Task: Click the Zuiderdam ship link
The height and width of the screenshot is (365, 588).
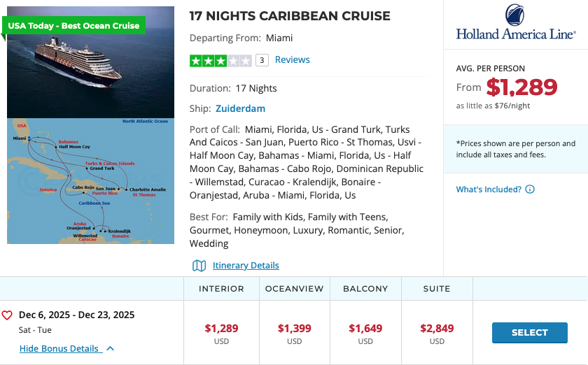Action: tap(240, 108)
